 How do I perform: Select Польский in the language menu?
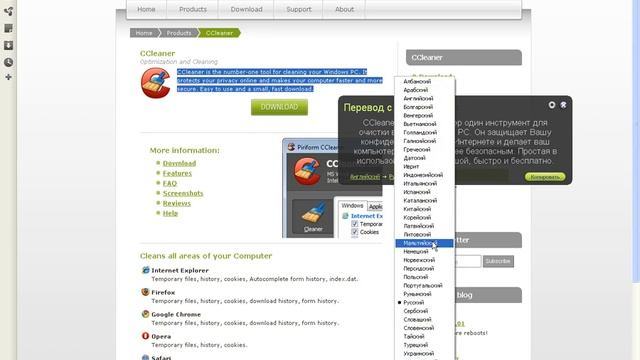(x=424, y=277)
